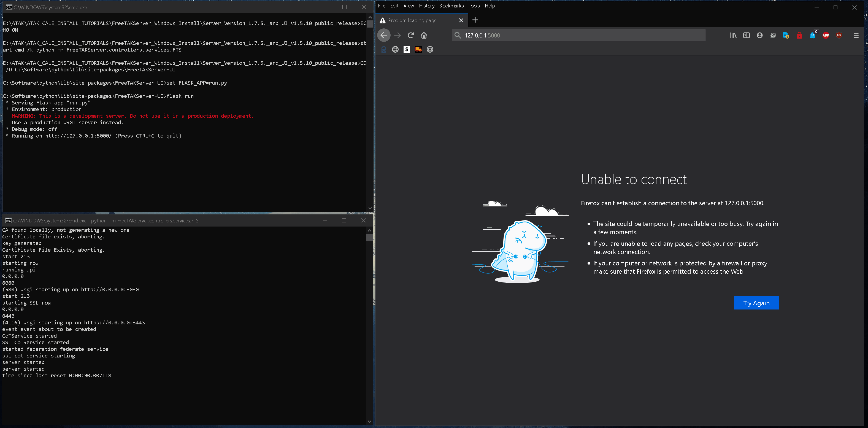The width and height of the screenshot is (868, 428).
Task: Minimize the Firefox window
Action: 816,7
